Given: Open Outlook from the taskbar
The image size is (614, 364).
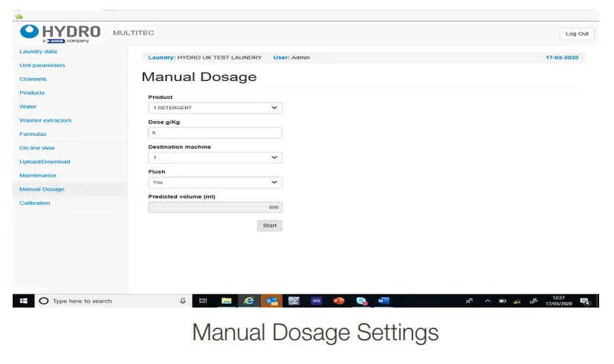Looking at the screenshot, I should [x=271, y=301].
